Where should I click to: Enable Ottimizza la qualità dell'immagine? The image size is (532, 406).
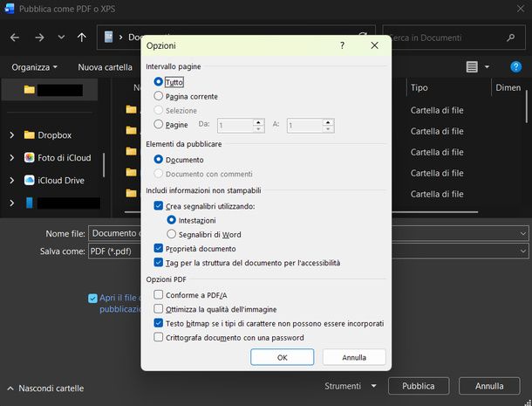(x=158, y=309)
